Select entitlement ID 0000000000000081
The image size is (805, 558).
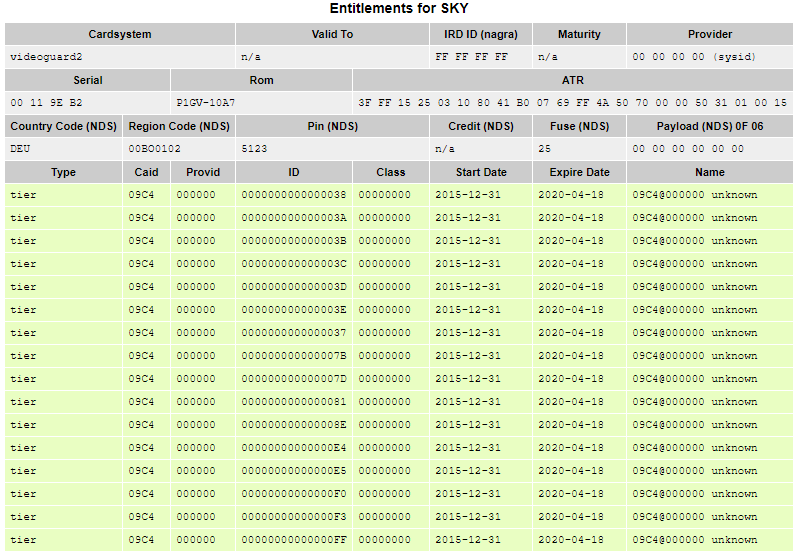pyautogui.click(x=294, y=402)
